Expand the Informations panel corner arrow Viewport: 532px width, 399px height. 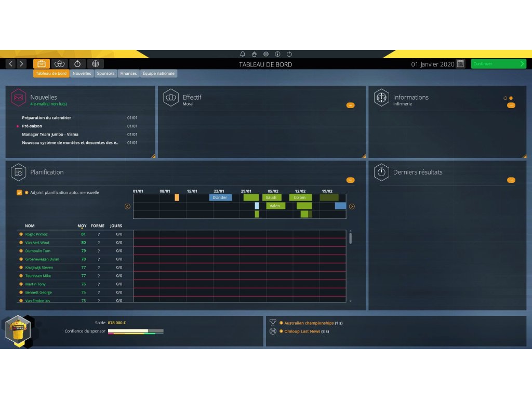525,156
